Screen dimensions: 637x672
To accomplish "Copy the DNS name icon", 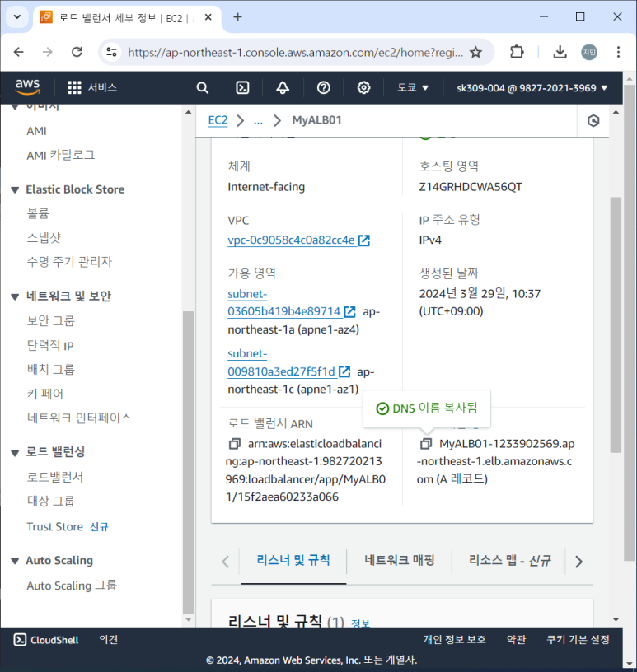I will point(425,444).
